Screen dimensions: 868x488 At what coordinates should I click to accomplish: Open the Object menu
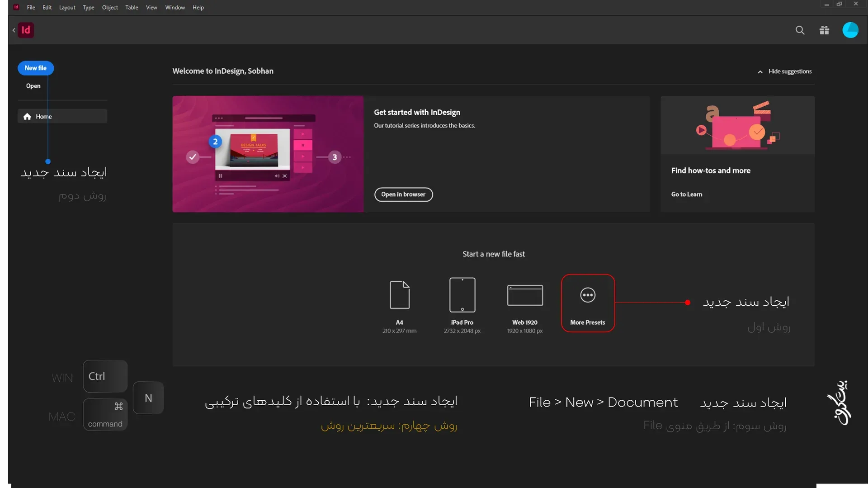point(110,7)
